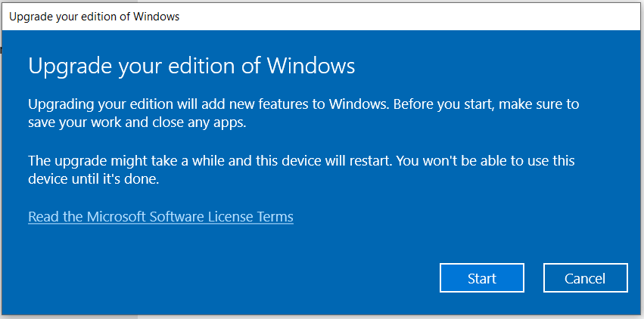Open the Microsoft Software License Terms link

coord(160,217)
